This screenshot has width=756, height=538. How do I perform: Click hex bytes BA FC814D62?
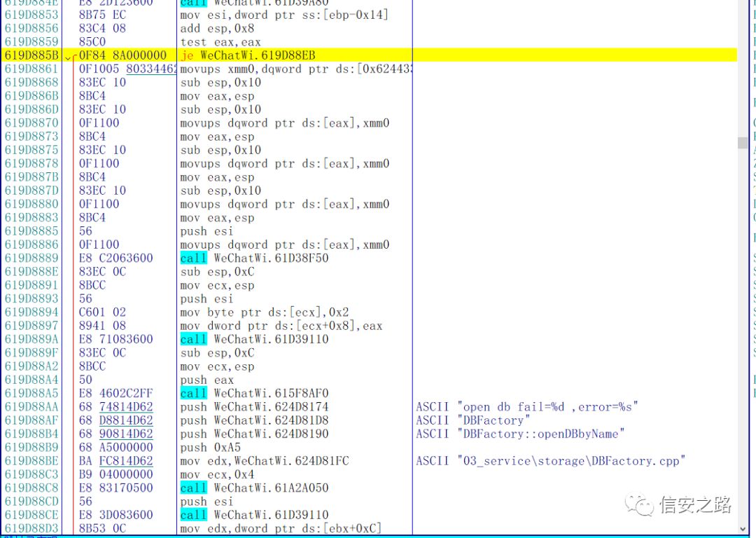115,461
